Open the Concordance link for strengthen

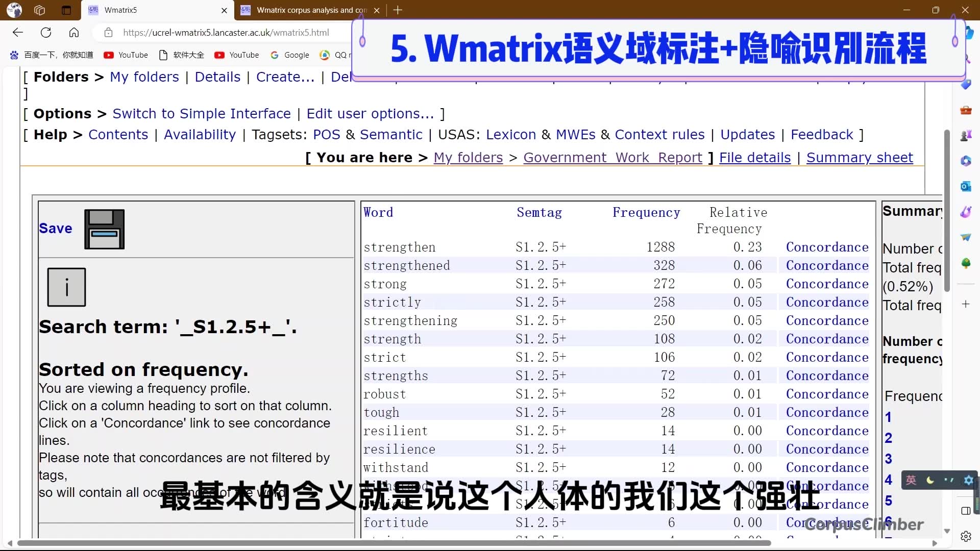click(x=827, y=247)
